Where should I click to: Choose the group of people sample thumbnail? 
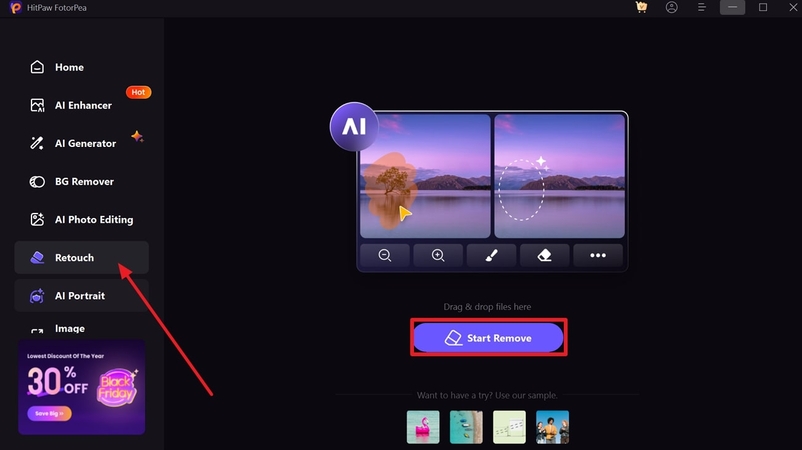pyautogui.click(x=552, y=427)
